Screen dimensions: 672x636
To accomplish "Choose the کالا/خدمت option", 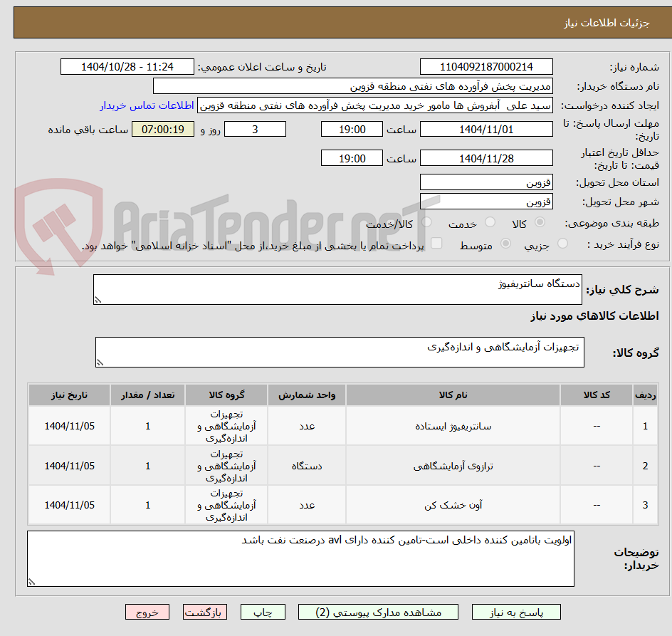I will pyautogui.click(x=426, y=221).
